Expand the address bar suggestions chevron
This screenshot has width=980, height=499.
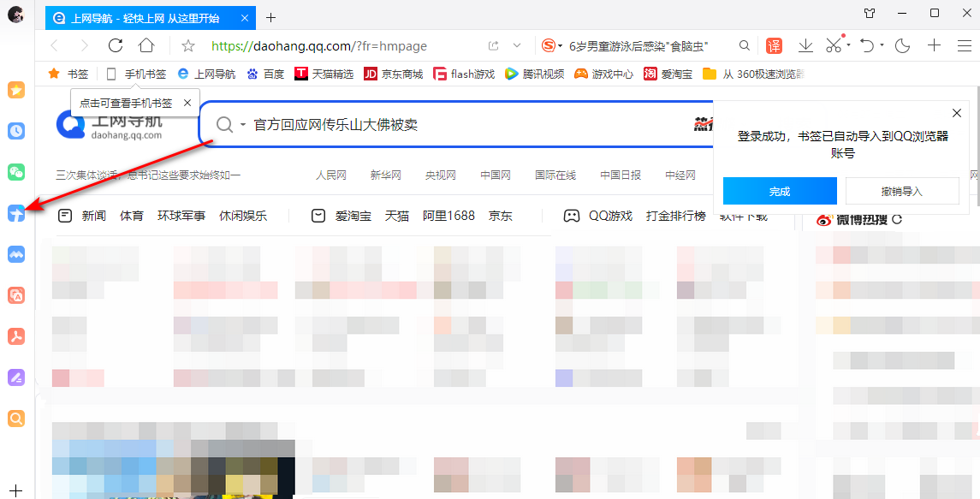[x=517, y=45]
